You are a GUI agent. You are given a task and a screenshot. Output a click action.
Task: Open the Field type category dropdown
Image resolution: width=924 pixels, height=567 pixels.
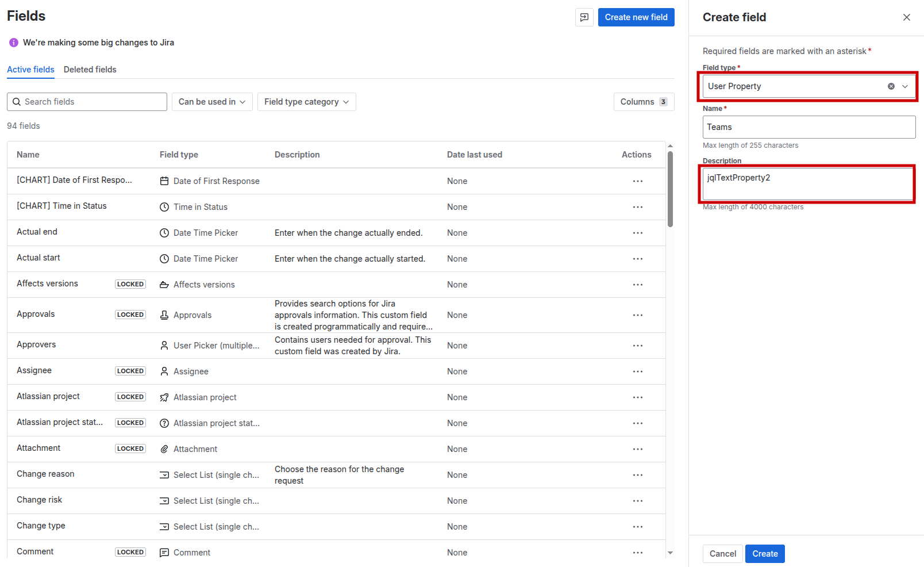[306, 102]
